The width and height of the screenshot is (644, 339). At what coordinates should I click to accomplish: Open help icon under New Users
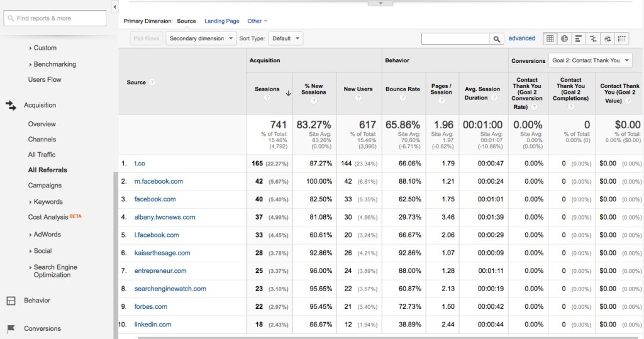click(x=358, y=97)
